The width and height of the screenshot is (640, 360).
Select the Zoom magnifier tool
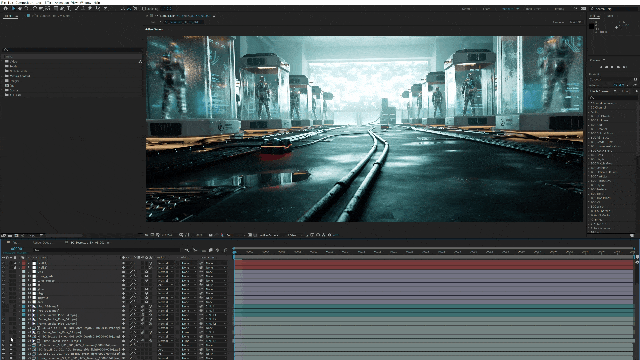27,9
